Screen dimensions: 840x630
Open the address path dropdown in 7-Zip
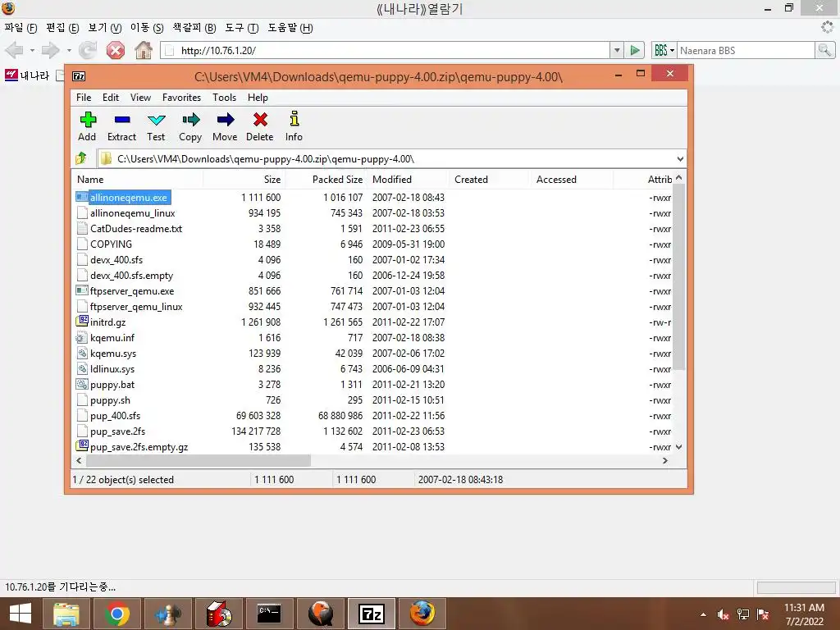tap(680, 159)
